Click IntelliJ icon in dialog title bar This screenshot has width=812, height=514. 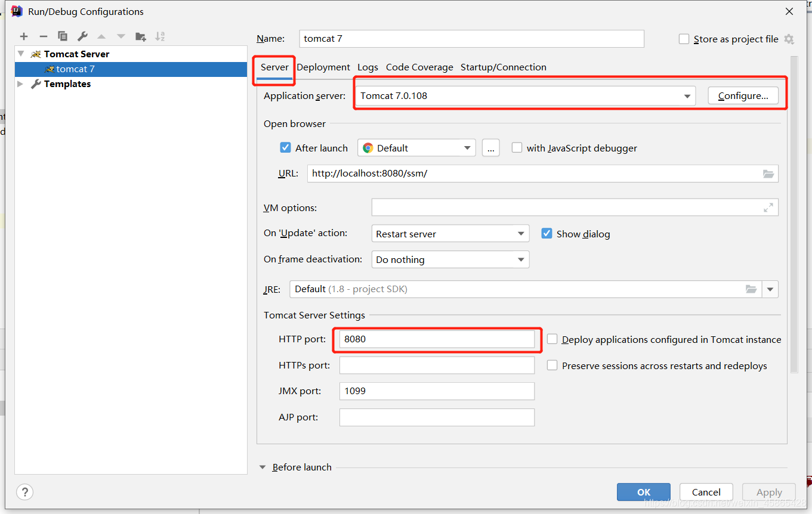coord(17,11)
